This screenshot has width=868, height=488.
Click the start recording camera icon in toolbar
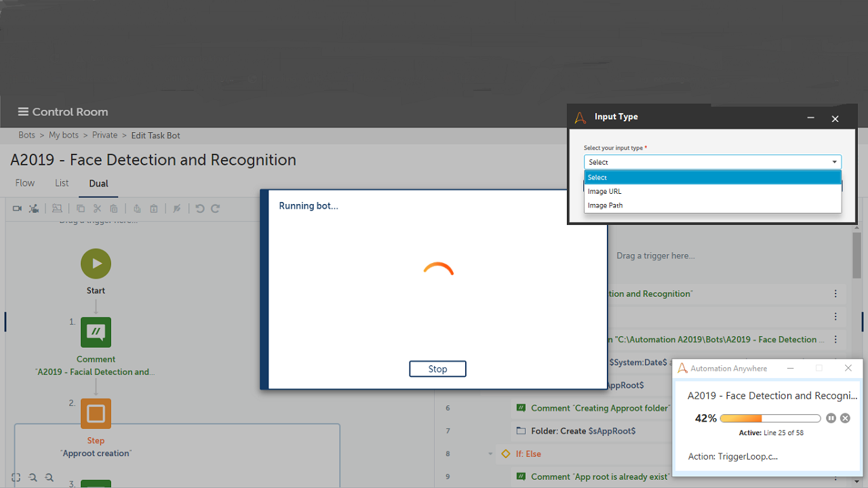pyautogui.click(x=17, y=209)
